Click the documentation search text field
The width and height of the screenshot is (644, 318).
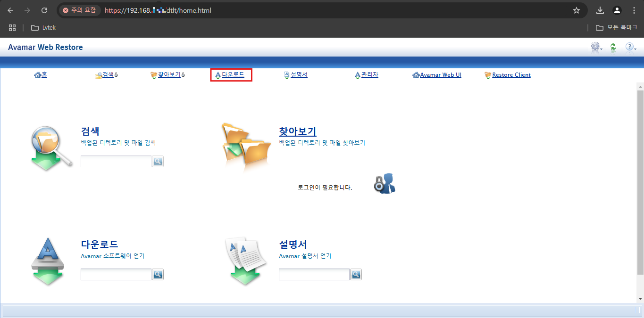pos(314,274)
